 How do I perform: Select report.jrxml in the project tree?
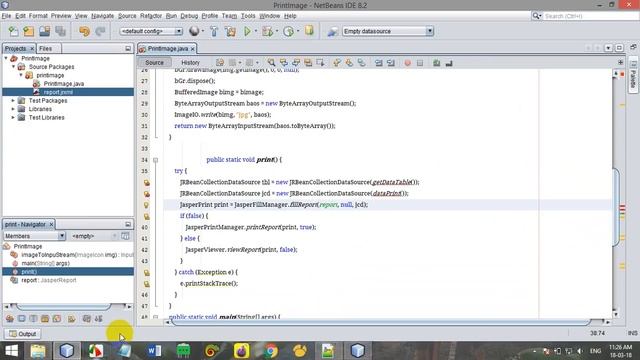point(58,92)
